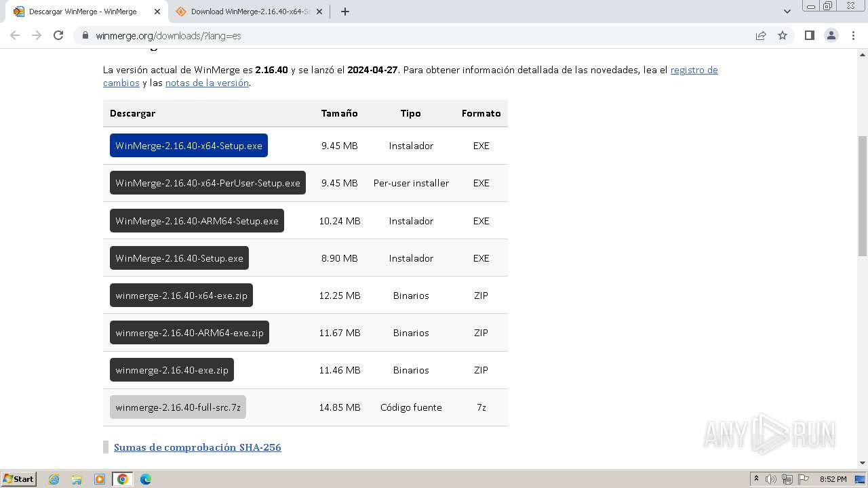Download WinMerge-2.16.40-ARM64-Setup.exe

(x=197, y=221)
